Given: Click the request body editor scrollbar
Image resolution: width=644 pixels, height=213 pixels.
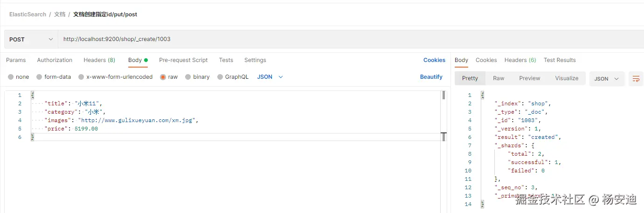Looking at the screenshot, I should 443,95.
